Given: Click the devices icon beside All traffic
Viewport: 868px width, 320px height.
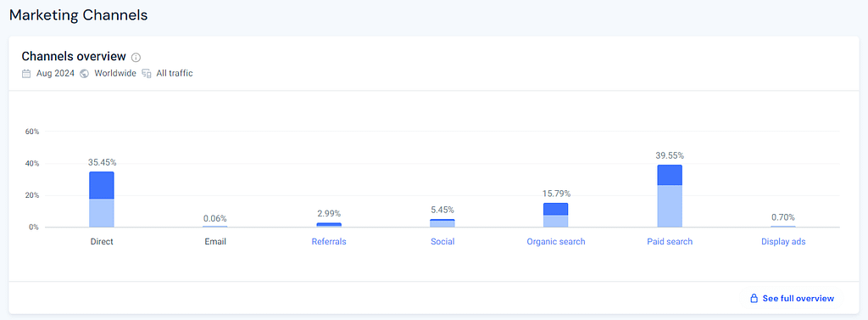Looking at the screenshot, I should [x=146, y=73].
